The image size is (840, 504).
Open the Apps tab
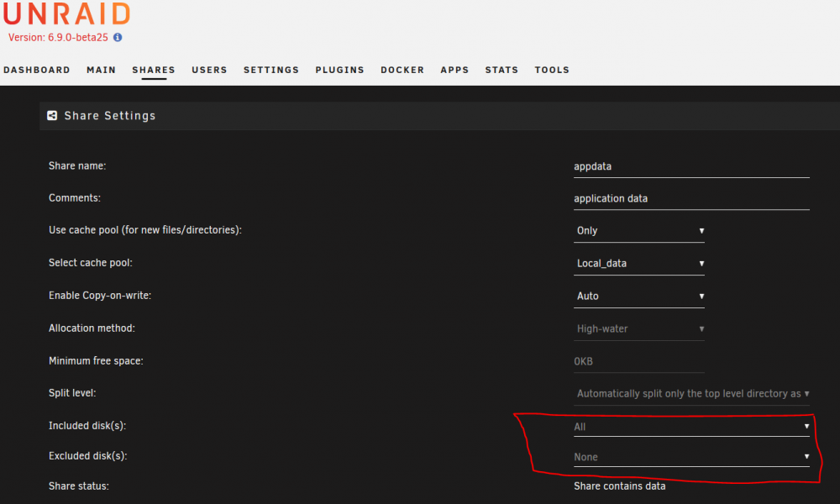(454, 71)
